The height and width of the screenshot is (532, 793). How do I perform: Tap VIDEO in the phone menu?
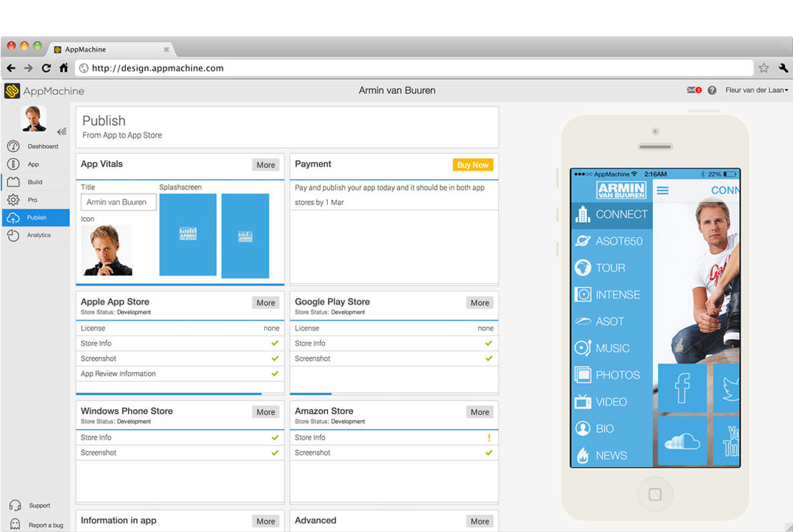point(612,402)
